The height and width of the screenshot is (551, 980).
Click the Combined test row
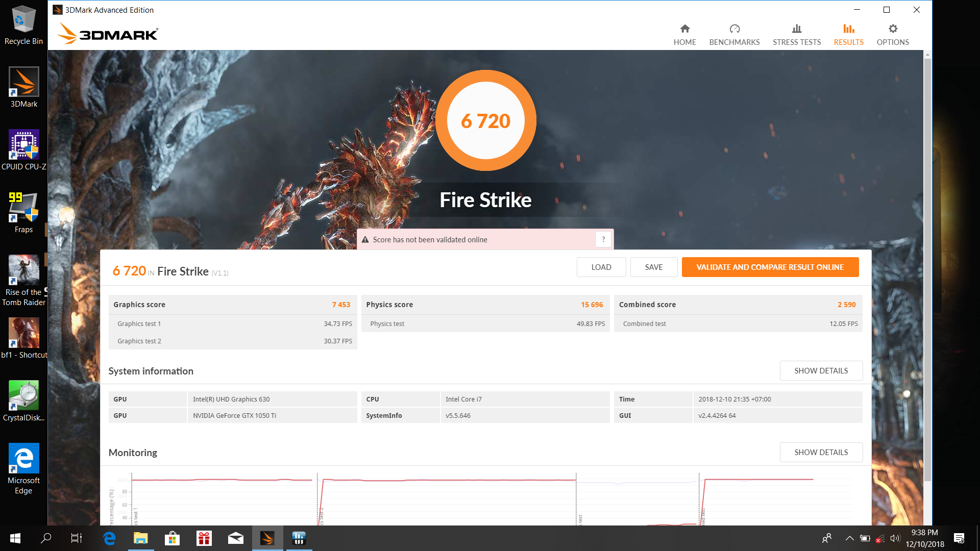click(738, 323)
